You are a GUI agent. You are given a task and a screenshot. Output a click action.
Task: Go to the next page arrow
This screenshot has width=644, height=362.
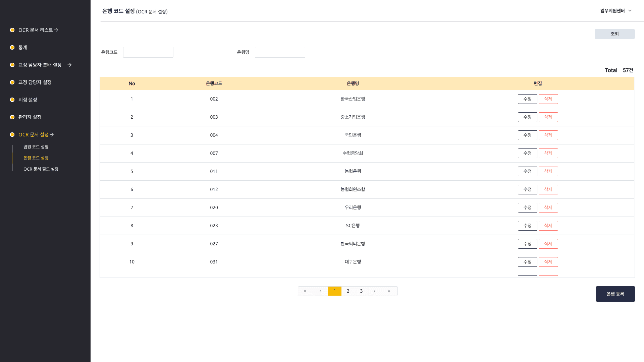point(374,291)
